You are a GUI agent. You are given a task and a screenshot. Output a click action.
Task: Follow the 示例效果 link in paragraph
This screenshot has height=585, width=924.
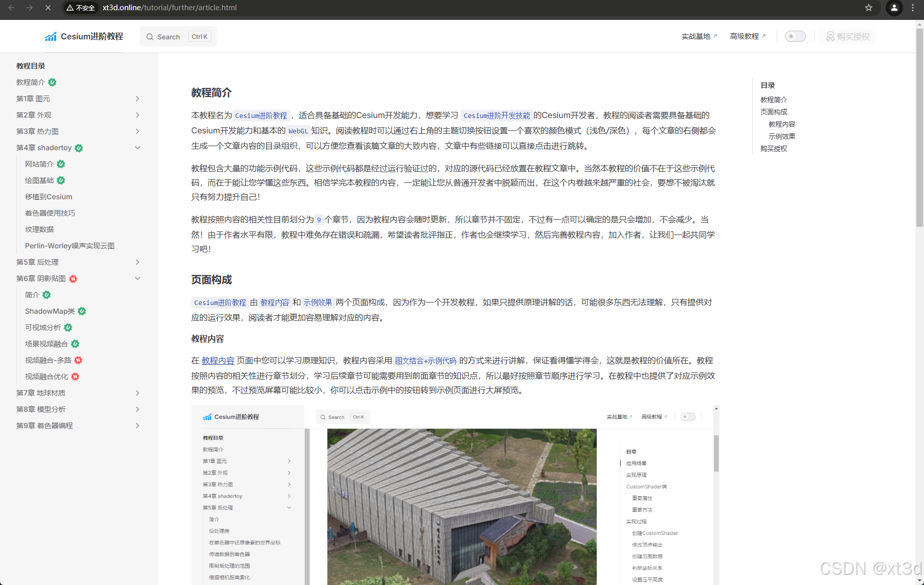coord(318,302)
